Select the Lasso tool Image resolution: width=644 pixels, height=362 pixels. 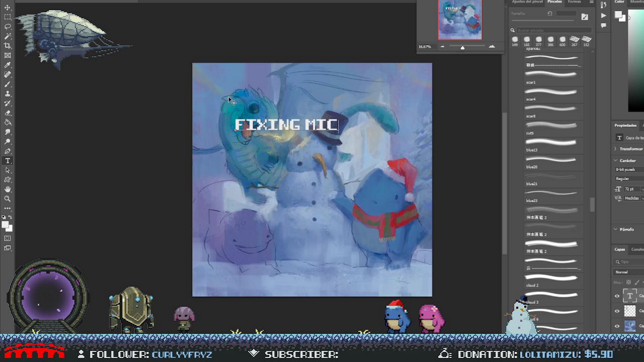coord(7,26)
